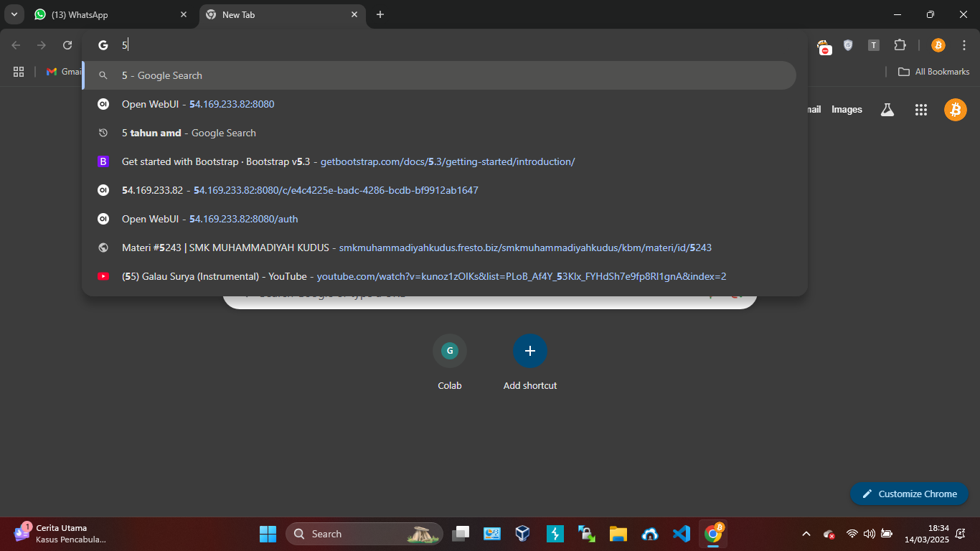This screenshot has width=980, height=551.
Task: Open the Extensions puzzle menu
Action: [x=900, y=45]
